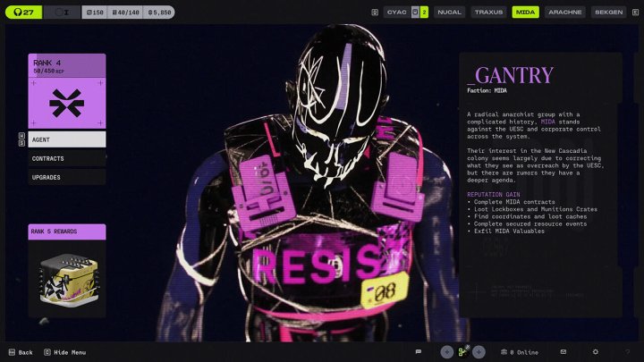
Task: Open the 0 Online friends list
Action: (519, 352)
